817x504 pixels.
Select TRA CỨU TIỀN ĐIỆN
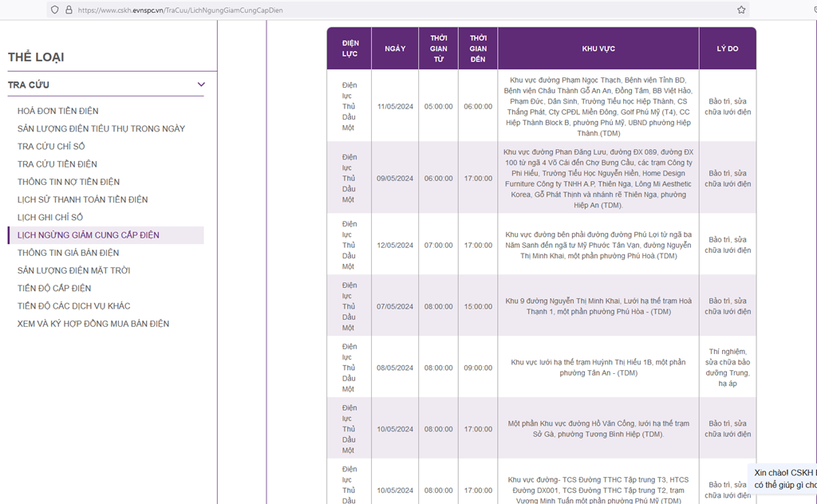click(57, 164)
